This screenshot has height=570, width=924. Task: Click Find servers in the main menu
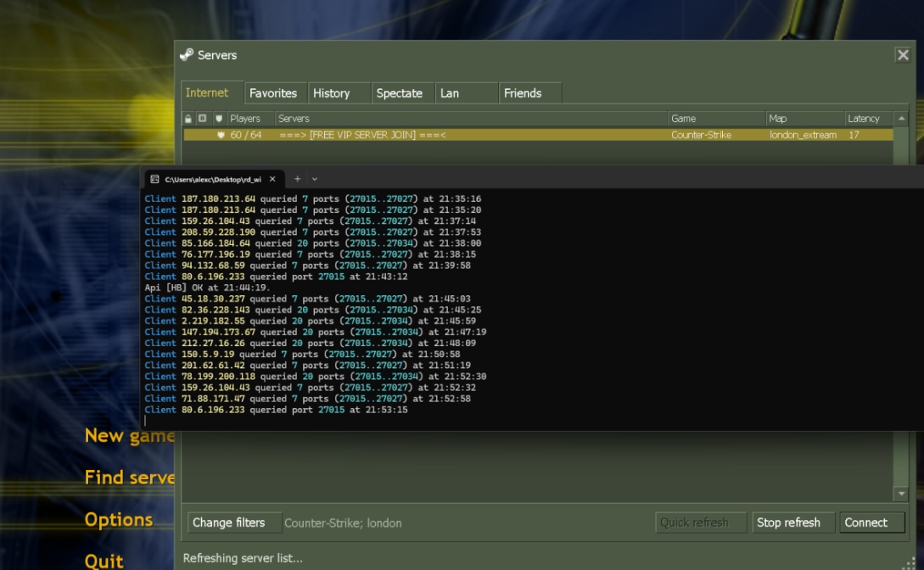point(130,478)
